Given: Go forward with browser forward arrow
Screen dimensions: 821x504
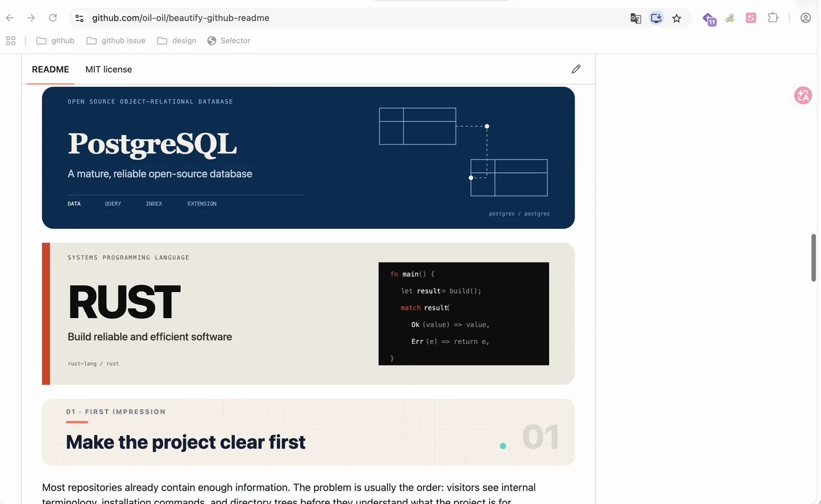Looking at the screenshot, I should click(x=31, y=18).
